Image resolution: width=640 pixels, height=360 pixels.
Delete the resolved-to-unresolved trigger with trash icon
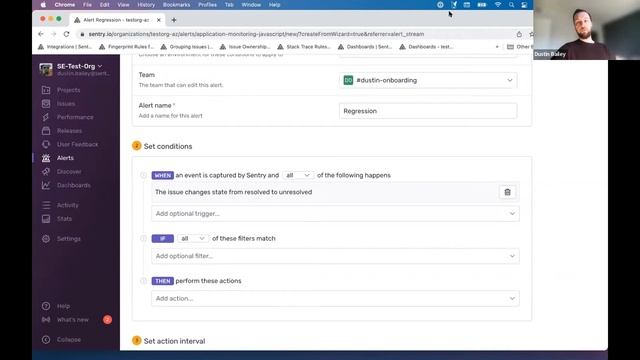coord(507,192)
